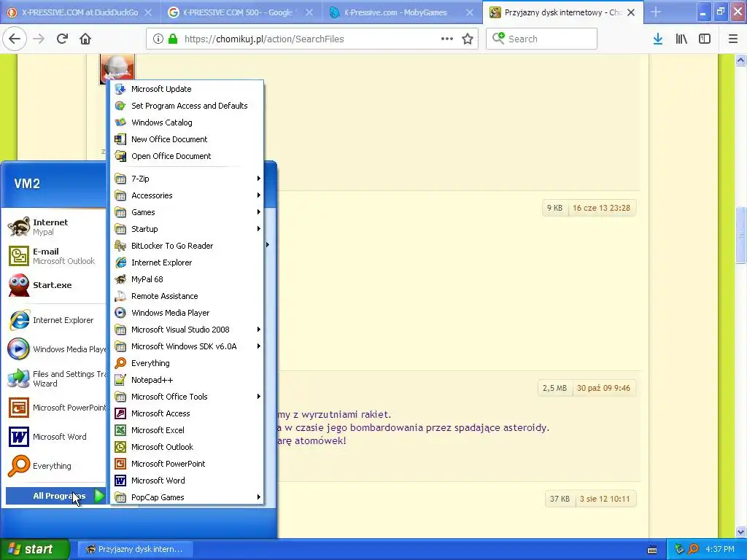Open Internet Explorer in left start panel
The height and width of the screenshot is (560, 747).
click(x=55, y=320)
